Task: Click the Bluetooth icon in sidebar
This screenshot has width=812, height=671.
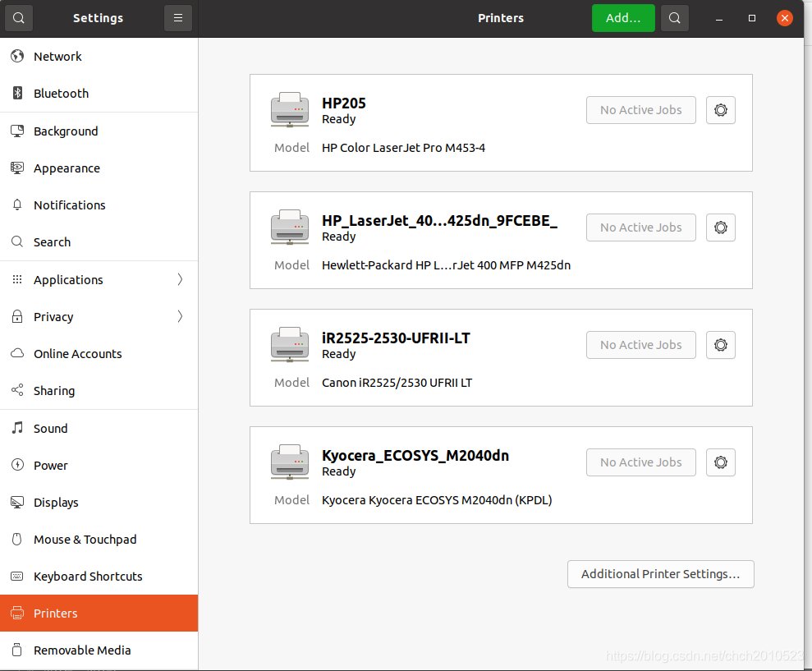Action: click(x=17, y=94)
